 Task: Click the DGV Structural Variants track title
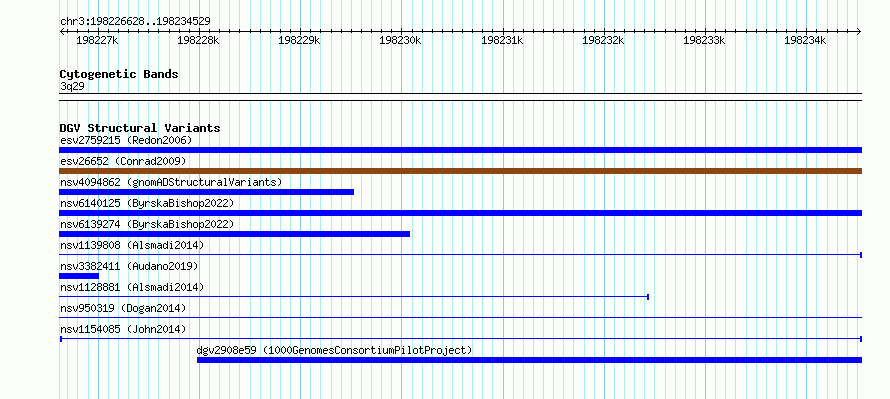click(140, 128)
